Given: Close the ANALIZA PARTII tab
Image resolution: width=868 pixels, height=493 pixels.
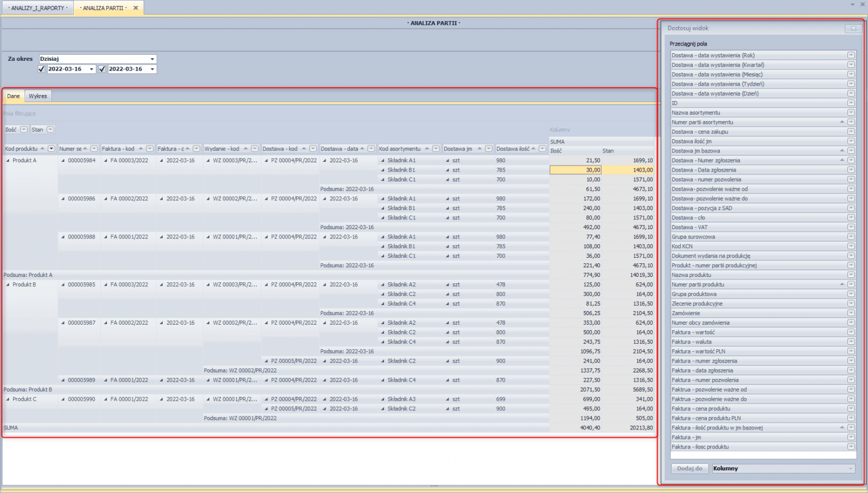Looking at the screenshot, I should 136,8.
